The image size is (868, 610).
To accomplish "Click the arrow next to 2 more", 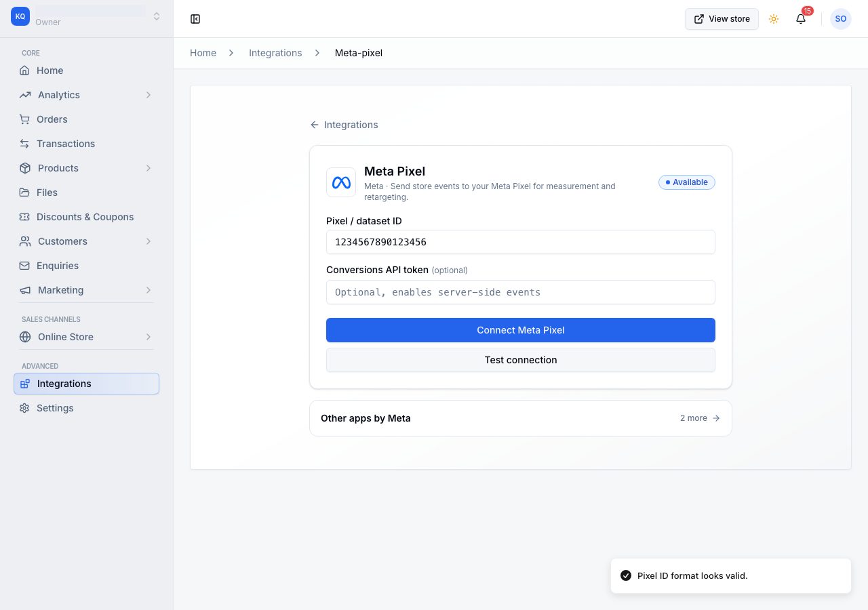I will point(716,418).
